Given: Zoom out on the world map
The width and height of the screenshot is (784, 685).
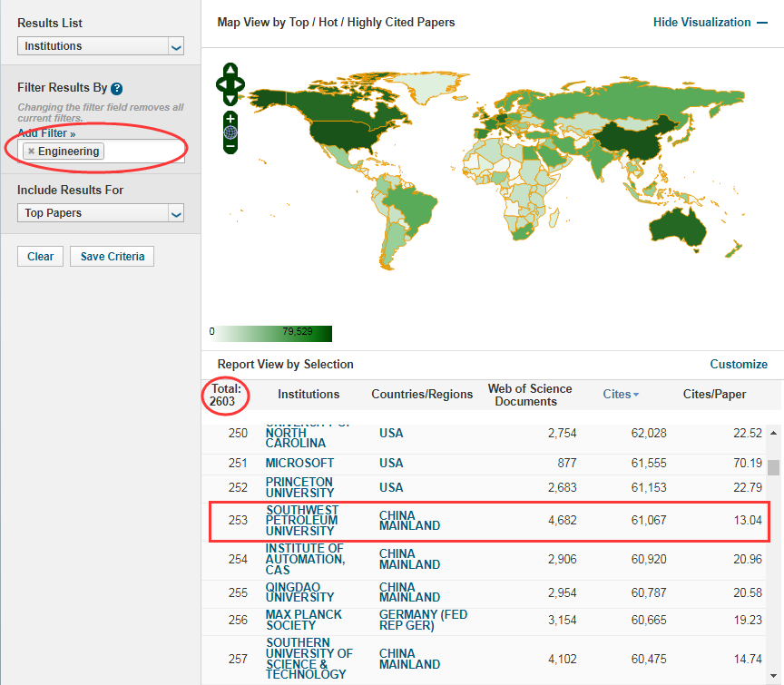Looking at the screenshot, I should click(230, 145).
